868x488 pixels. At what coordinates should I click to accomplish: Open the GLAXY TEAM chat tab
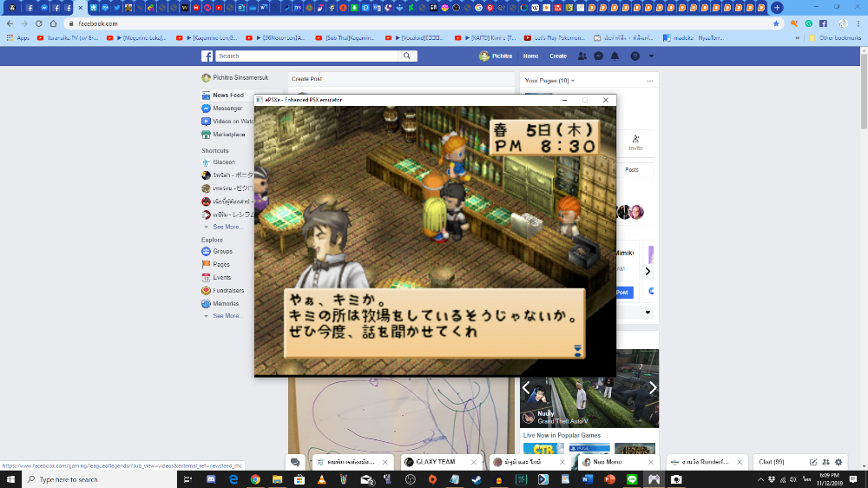pyautogui.click(x=435, y=462)
